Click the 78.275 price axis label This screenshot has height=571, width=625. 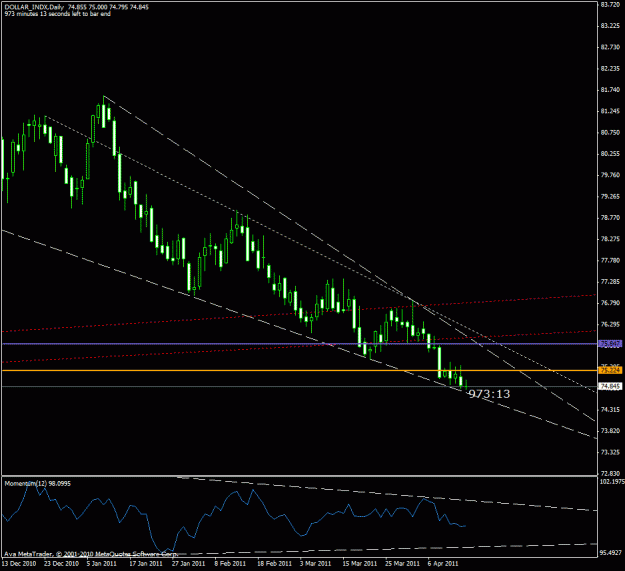click(610, 239)
